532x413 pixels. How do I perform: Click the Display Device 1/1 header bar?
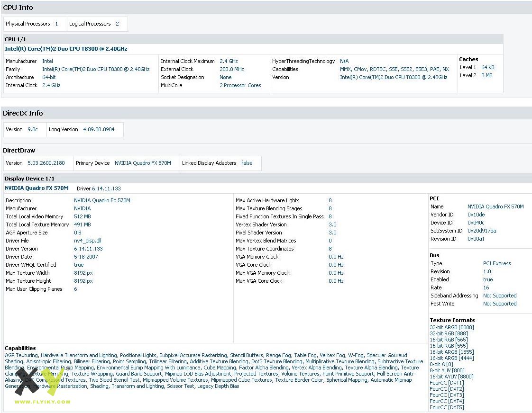pyautogui.click(x=29, y=179)
